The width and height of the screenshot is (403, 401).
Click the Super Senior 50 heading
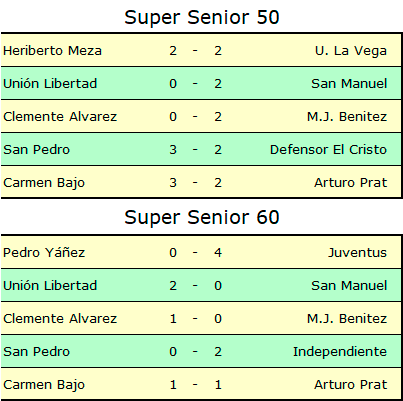[202, 17]
